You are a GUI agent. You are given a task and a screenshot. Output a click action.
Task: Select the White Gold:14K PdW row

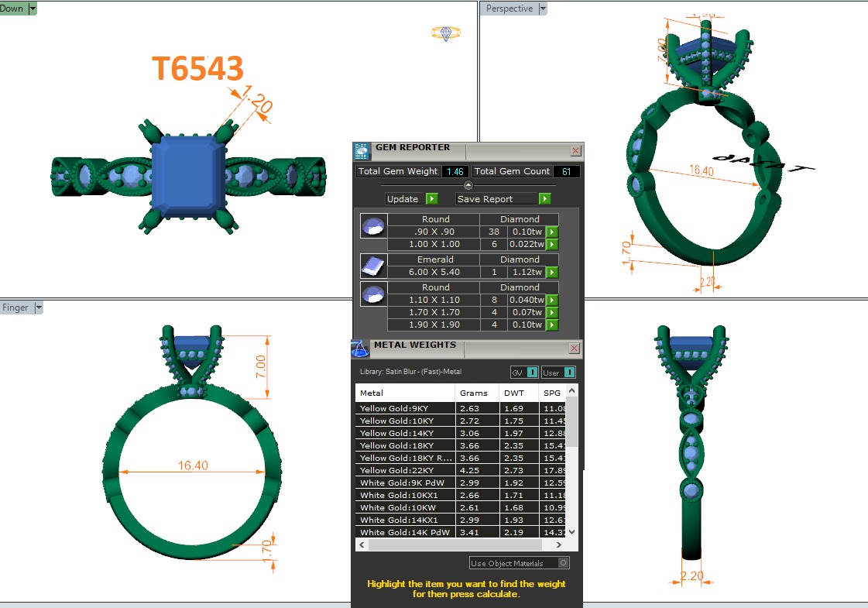pyautogui.click(x=460, y=532)
